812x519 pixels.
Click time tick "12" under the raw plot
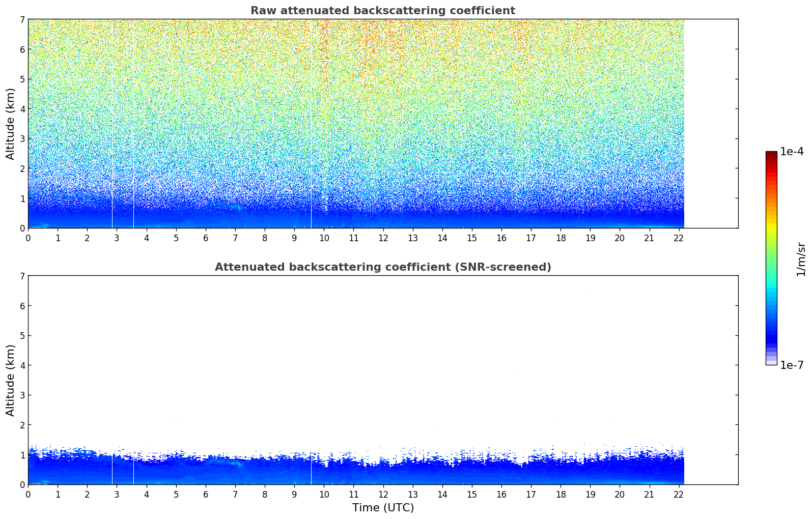[383, 238]
